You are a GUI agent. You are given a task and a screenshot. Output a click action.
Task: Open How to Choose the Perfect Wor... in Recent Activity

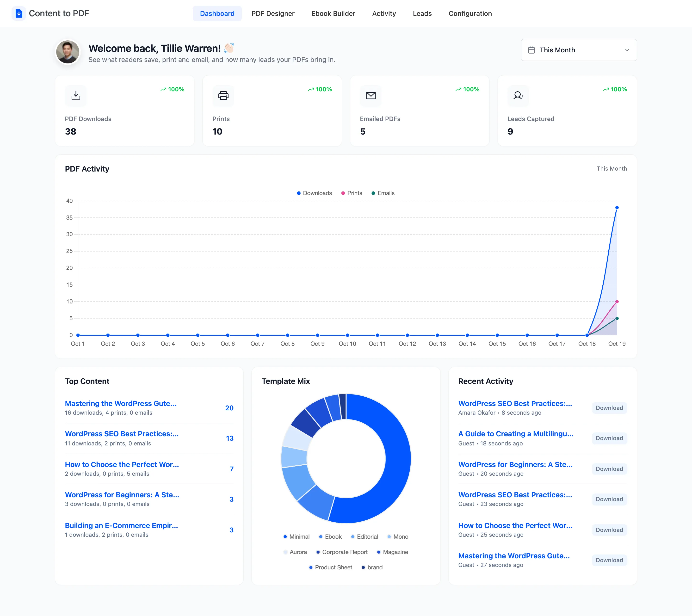(x=515, y=526)
